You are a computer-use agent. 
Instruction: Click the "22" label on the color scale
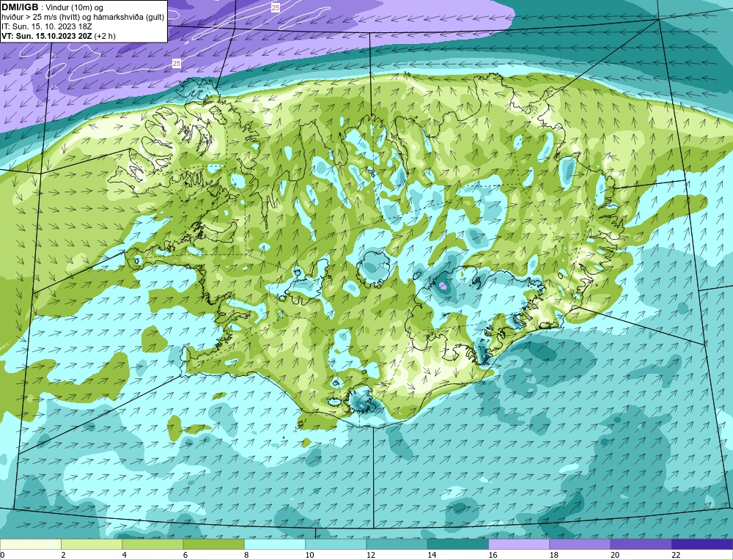click(x=676, y=555)
